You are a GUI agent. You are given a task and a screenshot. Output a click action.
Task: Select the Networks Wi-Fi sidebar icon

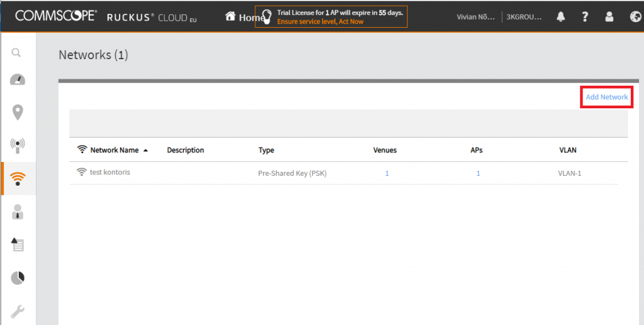18,179
